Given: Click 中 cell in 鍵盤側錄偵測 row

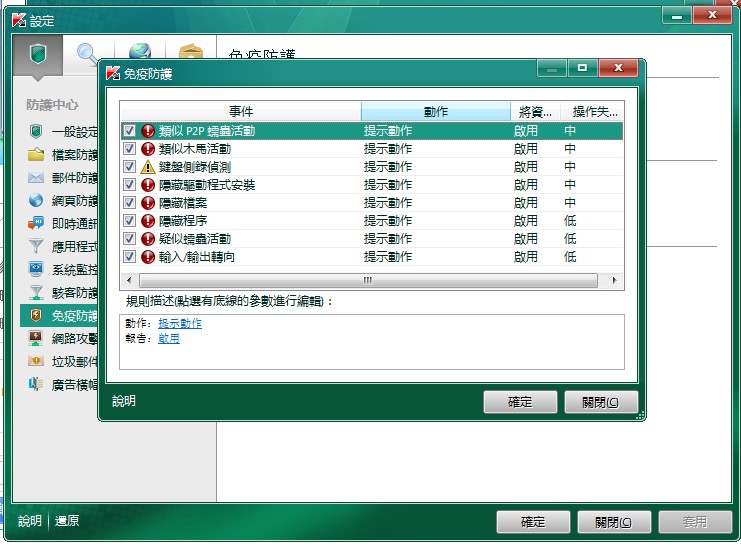Looking at the screenshot, I should point(570,167).
